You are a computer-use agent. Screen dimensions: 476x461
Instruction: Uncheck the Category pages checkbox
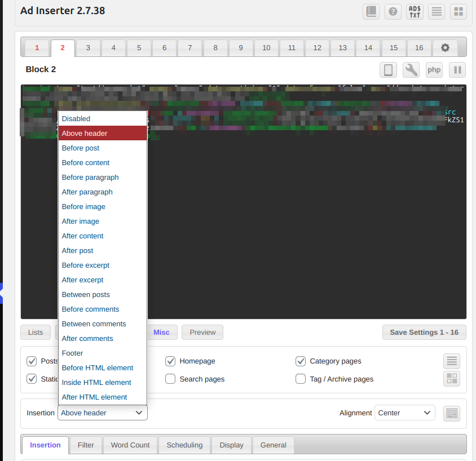[301, 361]
